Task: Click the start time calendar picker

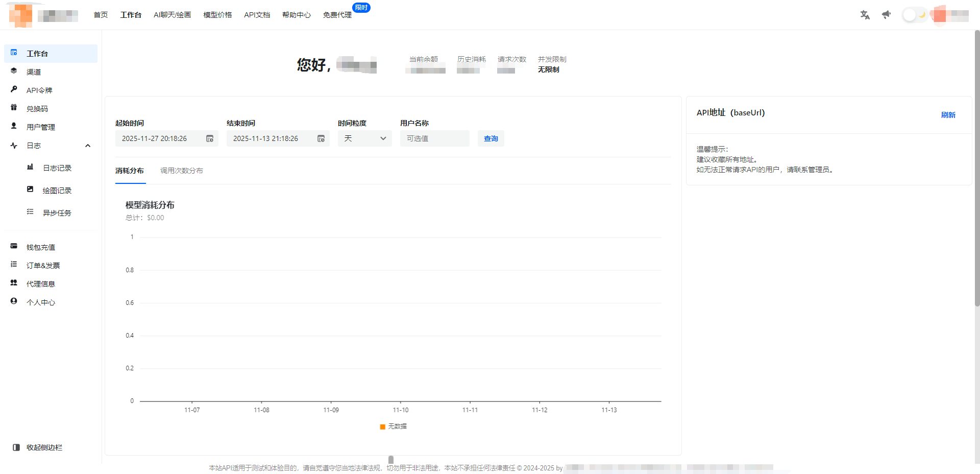Action: point(209,138)
